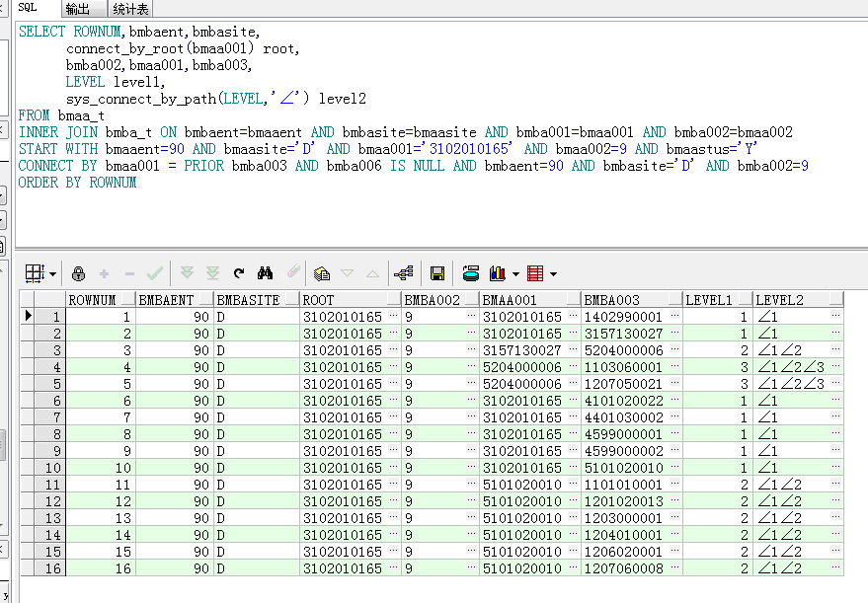868x603 pixels.
Task: Open ROOT cell ellipsis in row 16
Action: pyautogui.click(x=394, y=567)
